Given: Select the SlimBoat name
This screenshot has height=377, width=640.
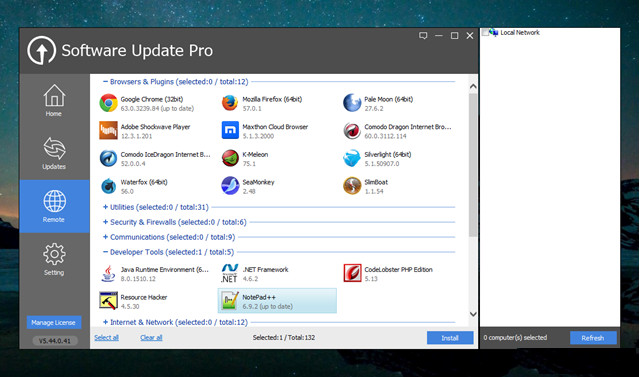Looking at the screenshot, I should pyautogui.click(x=376, y=182).
